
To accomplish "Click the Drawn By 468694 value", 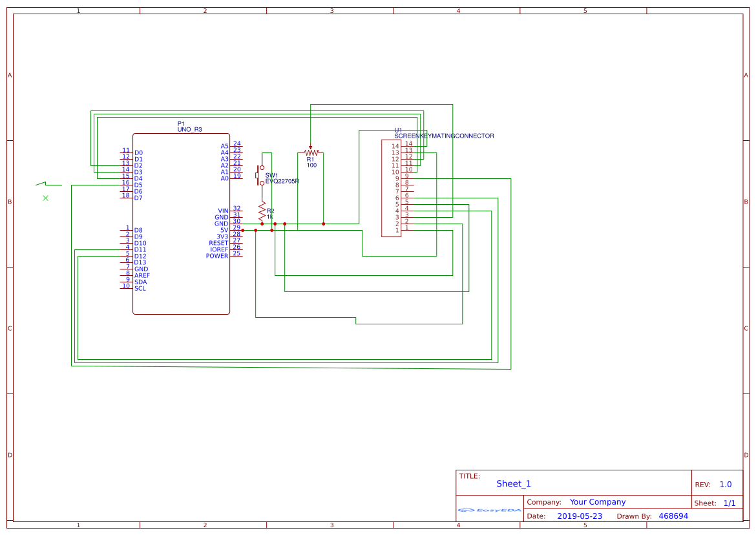I will pos(673,516).
